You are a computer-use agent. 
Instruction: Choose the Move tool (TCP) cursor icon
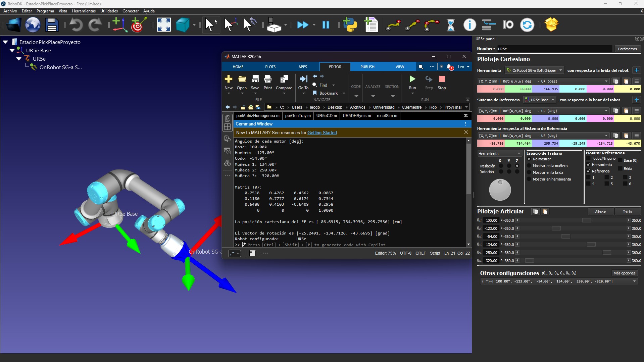(x=249, y=25)
